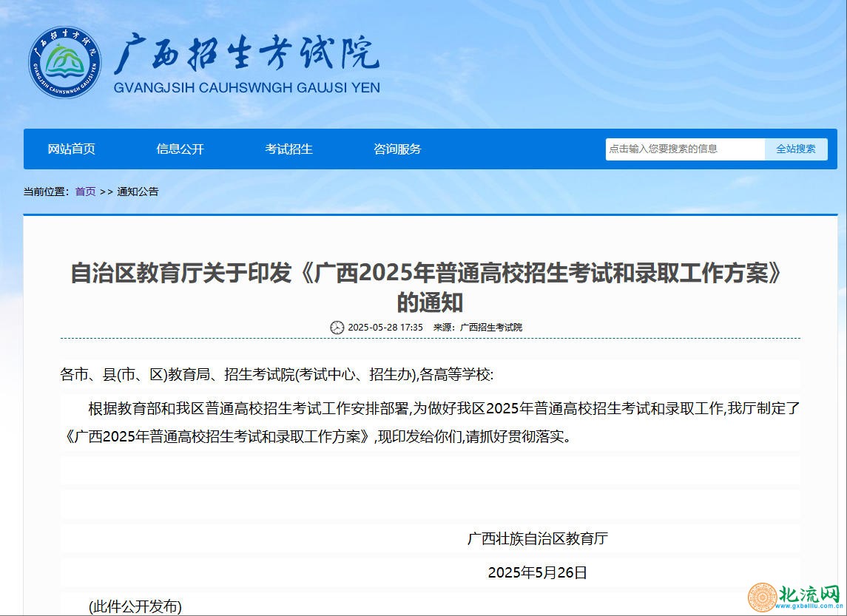Click the 当前位置 label text

pos(47,192)
